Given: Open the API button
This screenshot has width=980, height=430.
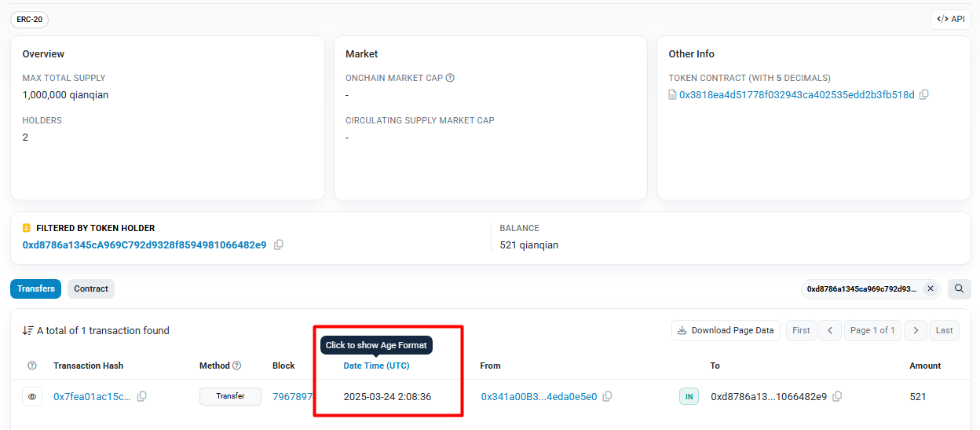Looking at the screenshot, I should [x=950, y=19].
